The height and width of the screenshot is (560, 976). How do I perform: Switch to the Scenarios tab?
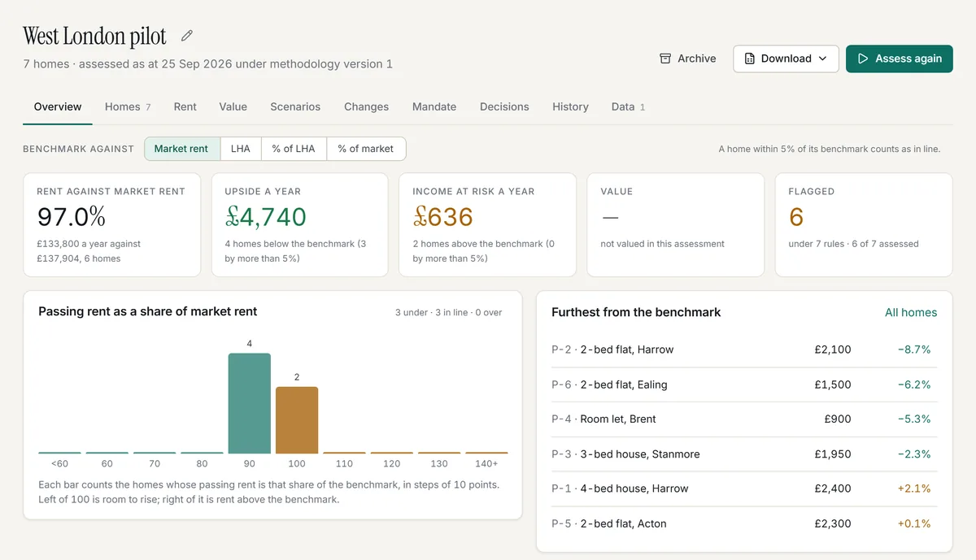(295, 106)
